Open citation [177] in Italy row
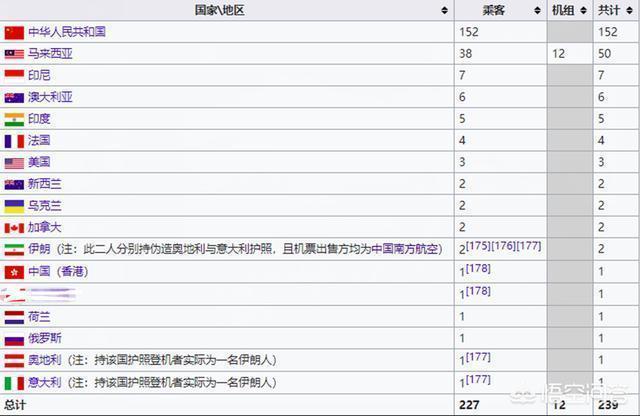This screenshot has height=416, width=640. point(478,379)
